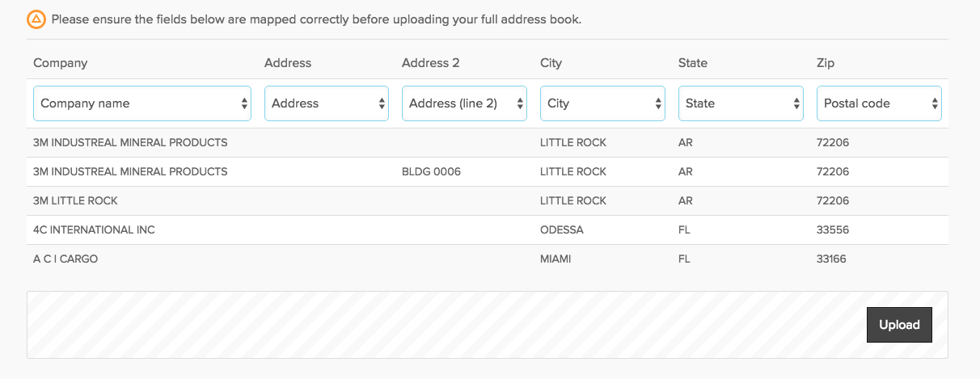Viewport: 980px width, 379px height.
Task: Click the MIAMI city cell
Action: [556, 259]
